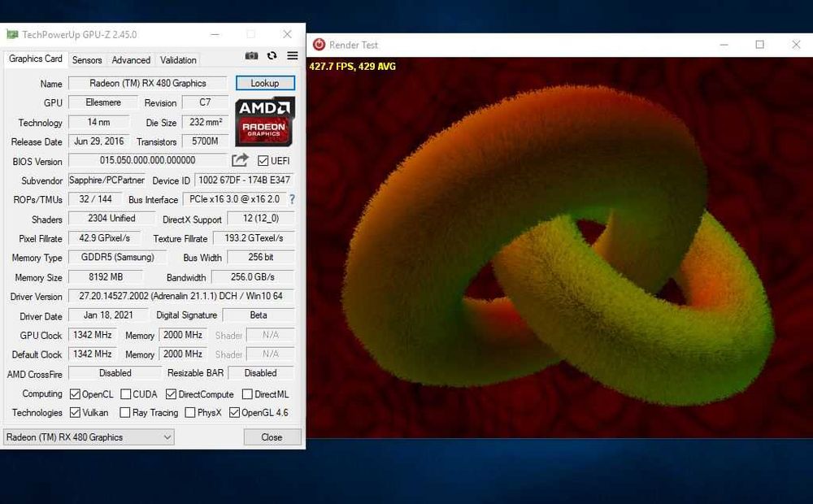Take a screenshot with camera icon

pyautogui.click(x=251, y=55)
